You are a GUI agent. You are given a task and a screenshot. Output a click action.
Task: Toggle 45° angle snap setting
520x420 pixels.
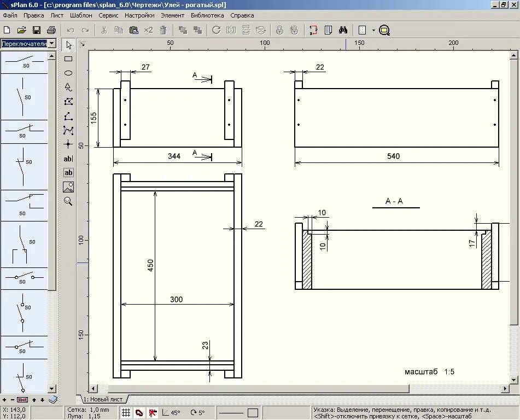click(x=171, y=413)
